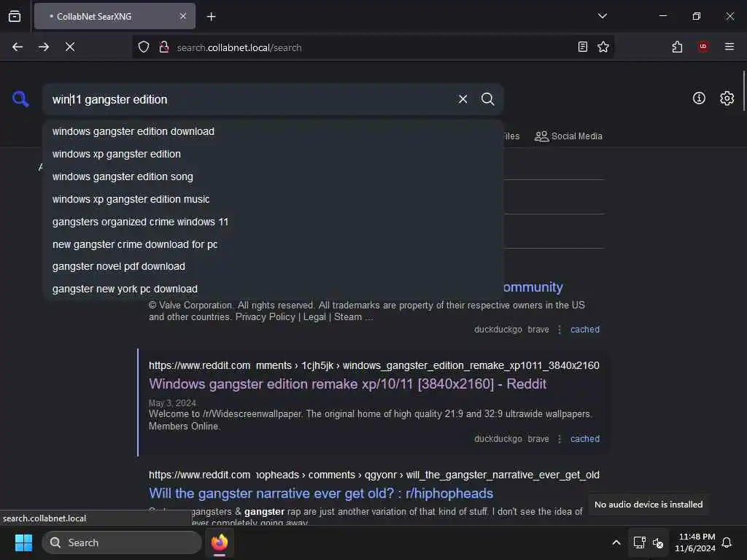
Task: Click the Widescreenwallpaper reddit.com URL line
Action: coord(374,365)
